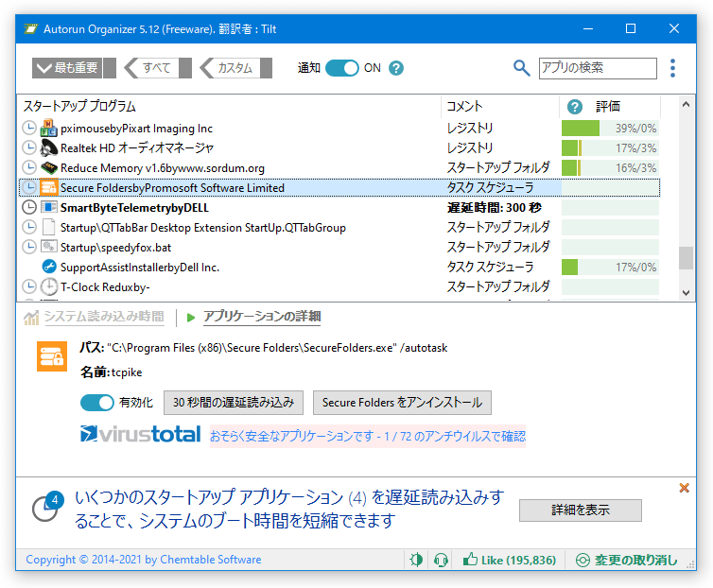This screenshot has width=713, height=588.
Task: Click 詳細を表示 button
Action: pyautogui.click(x=581, y=510)
